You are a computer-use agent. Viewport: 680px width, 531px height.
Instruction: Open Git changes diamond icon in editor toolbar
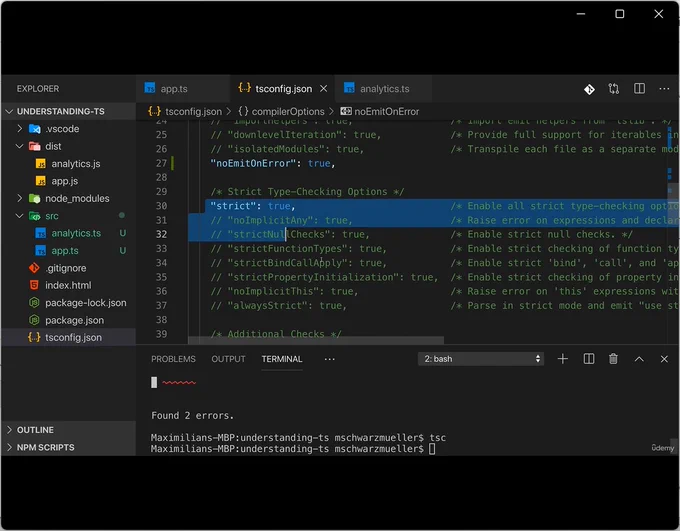click(x=589, y=89)
